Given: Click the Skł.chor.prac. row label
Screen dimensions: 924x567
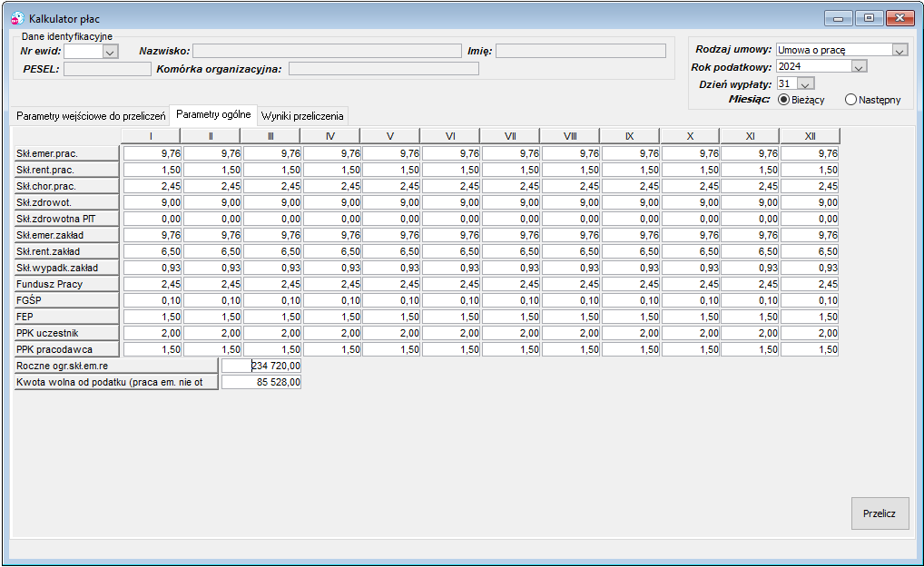Looking at the screenshot, I should coord(66,186).
